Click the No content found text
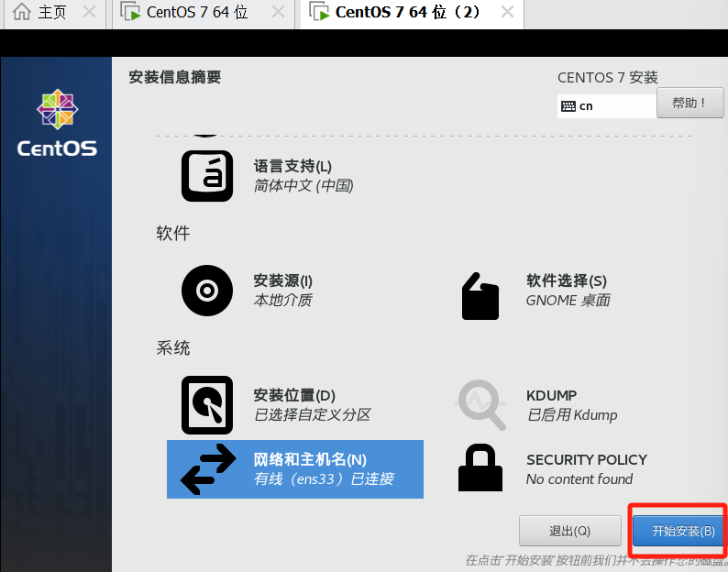 point(579,478)
